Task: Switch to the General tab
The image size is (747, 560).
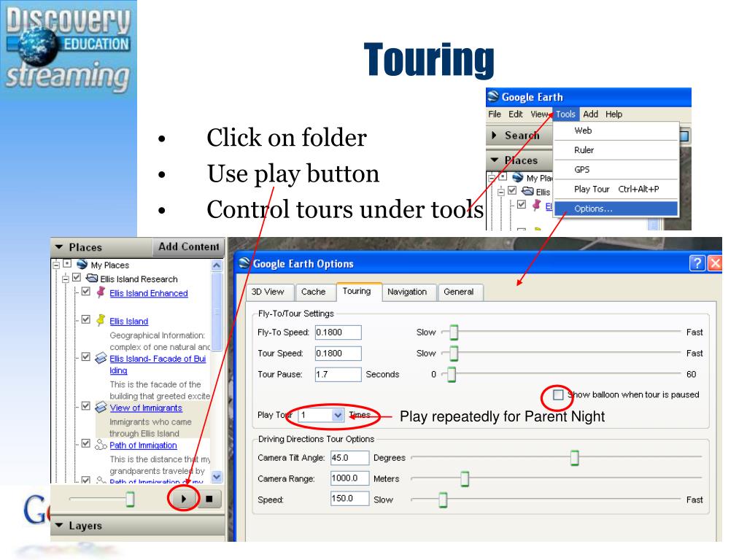Action: (x=459, y=292)
